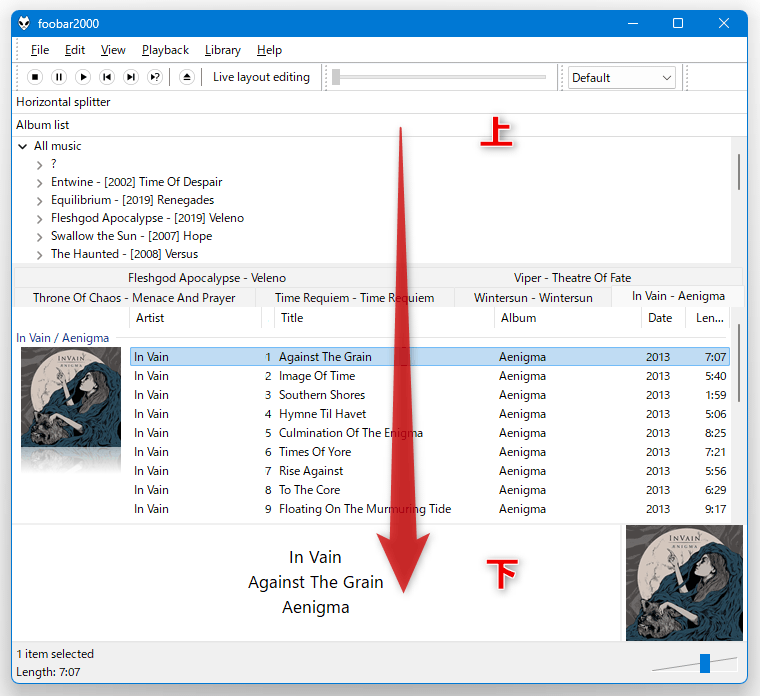
Task: Select track Hymne Til Havet
Action: [429, 414]
